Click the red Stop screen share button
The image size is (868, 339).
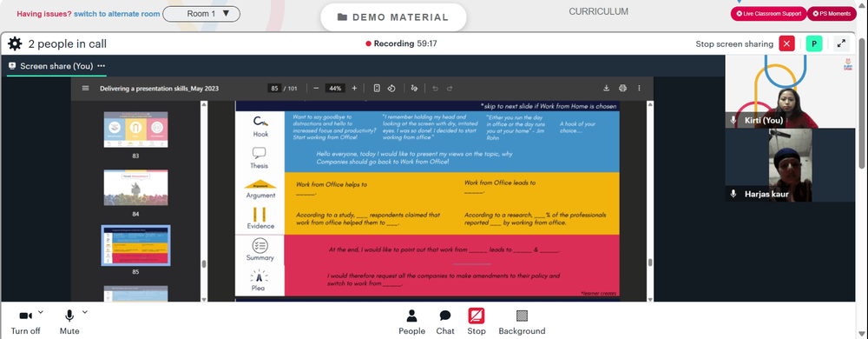pyautogui.click(x=476, y=322)
